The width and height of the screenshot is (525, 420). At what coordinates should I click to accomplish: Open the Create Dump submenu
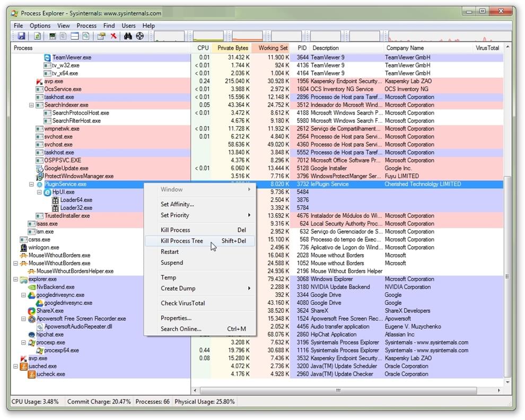200,288
